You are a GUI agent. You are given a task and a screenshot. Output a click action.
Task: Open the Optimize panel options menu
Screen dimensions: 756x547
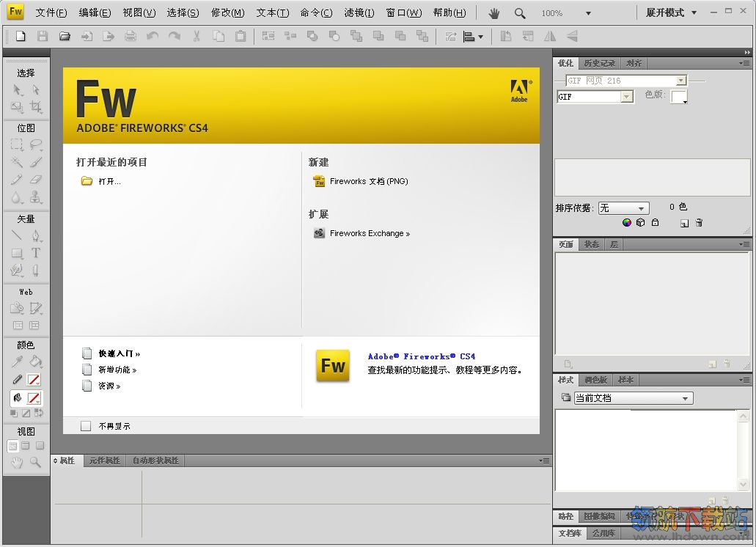(x=744, y=63)
